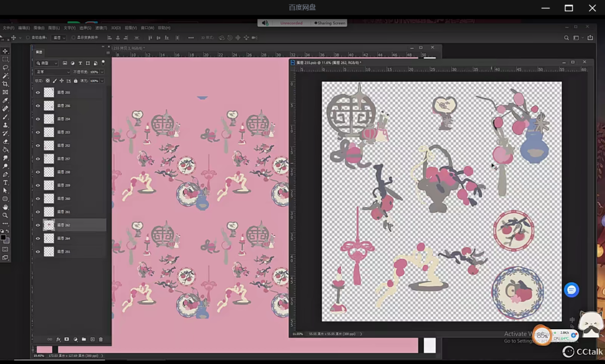605x364 pixels.
Task: Add layer style with fx icon
Action: tap(58, 339)
